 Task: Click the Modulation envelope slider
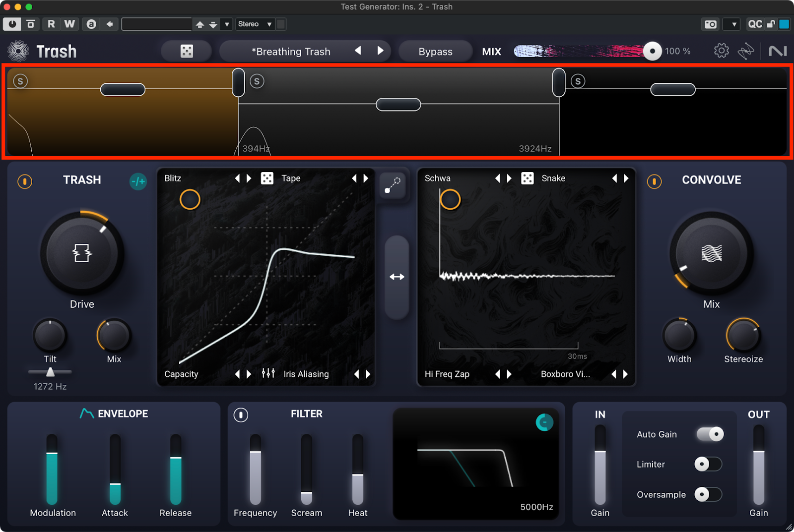point(52,469)
